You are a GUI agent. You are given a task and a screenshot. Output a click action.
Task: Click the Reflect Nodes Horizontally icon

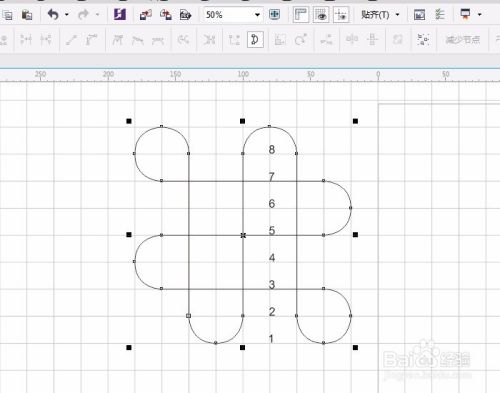pyautogui.click(x=352, y=40)
